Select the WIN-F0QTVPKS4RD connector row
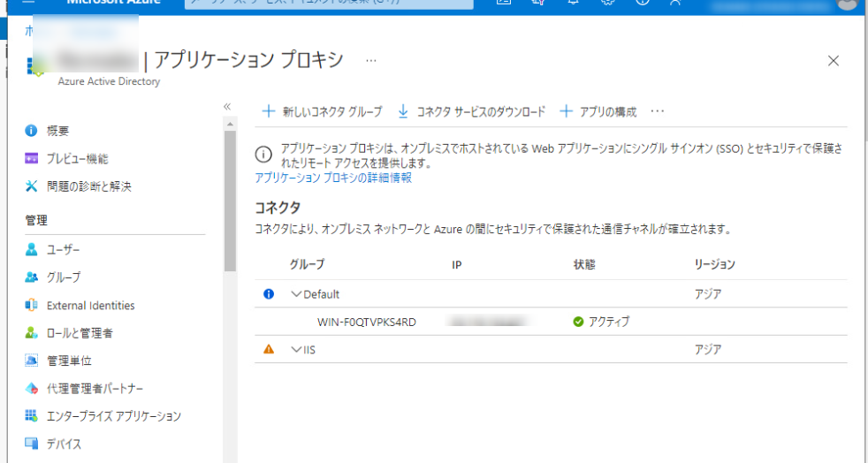The width and height of the screenshot is (868, 463). [366, 322]
